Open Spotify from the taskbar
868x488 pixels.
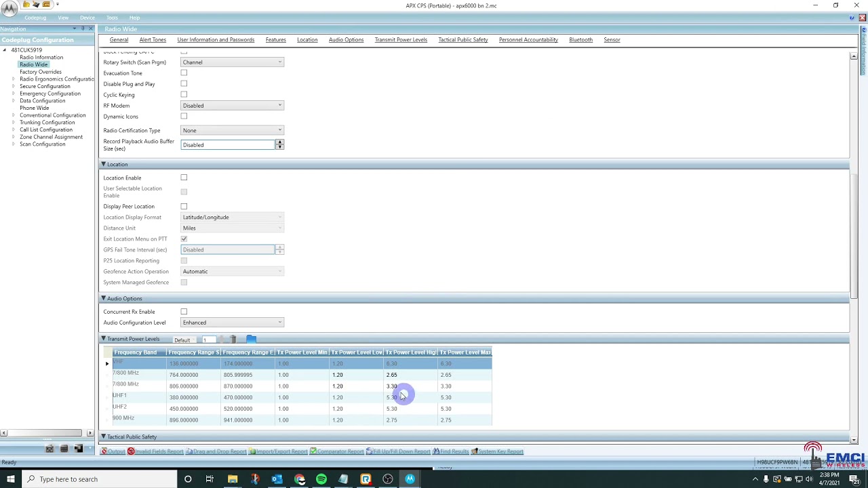(x=321, y=479)
